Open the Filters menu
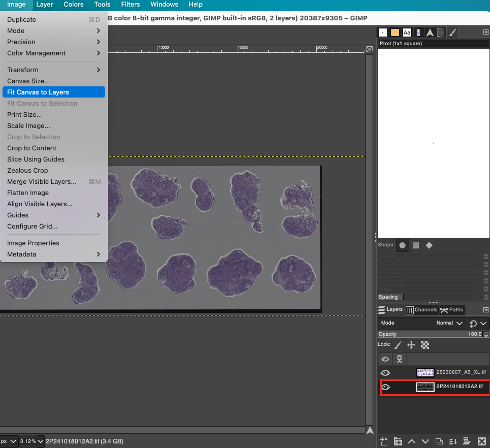490x448 pixels. tap(130, 5)
